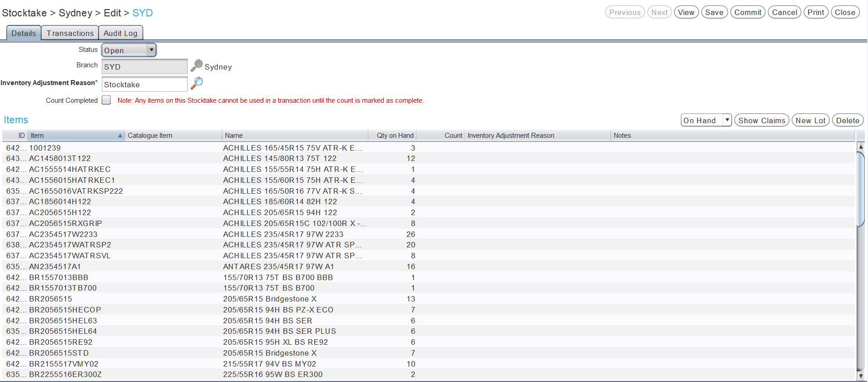Click the Previous button
Screen dimensions: 868x382
point(625,12)
